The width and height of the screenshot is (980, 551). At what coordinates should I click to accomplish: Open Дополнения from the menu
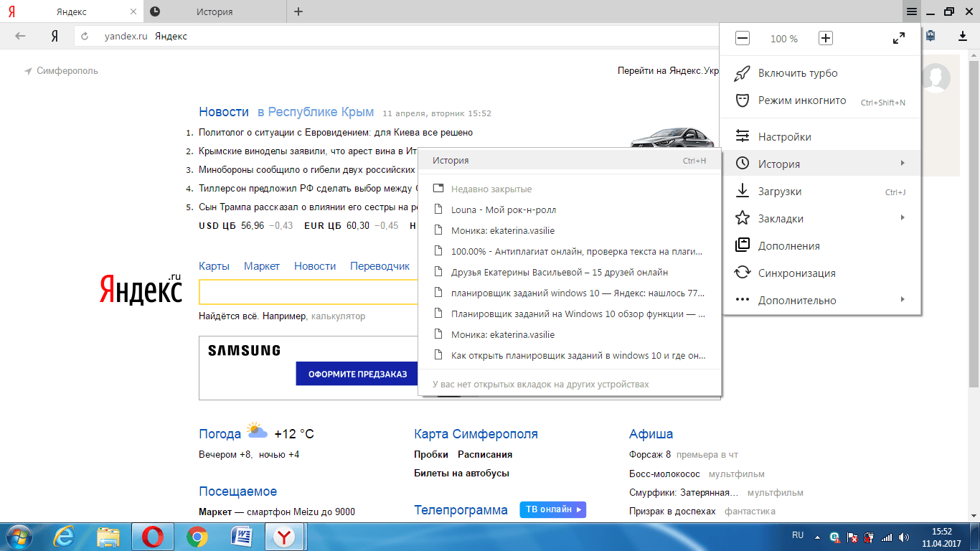point(821,245)
